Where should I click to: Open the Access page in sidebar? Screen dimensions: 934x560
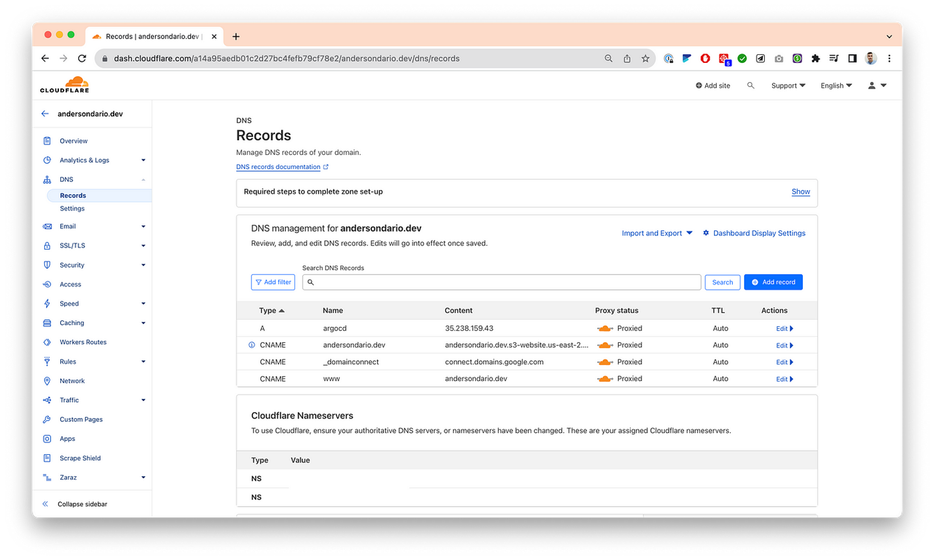tap(70, 284)
